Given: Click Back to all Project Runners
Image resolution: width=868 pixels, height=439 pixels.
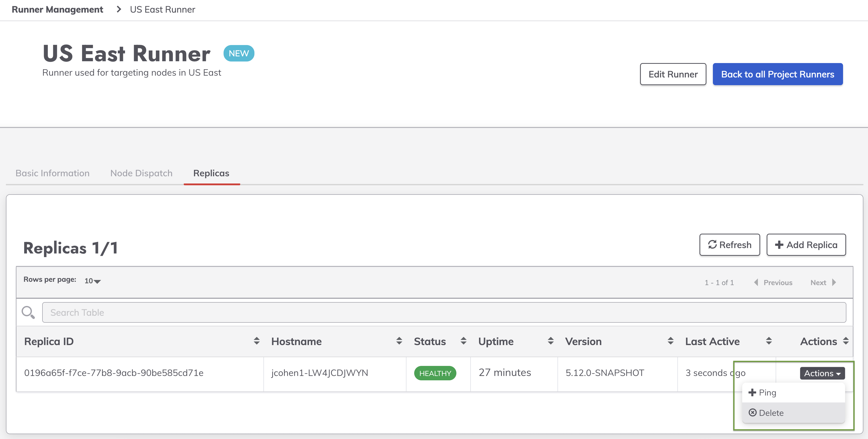Looking at the screenshot, I should coord(777,74).
